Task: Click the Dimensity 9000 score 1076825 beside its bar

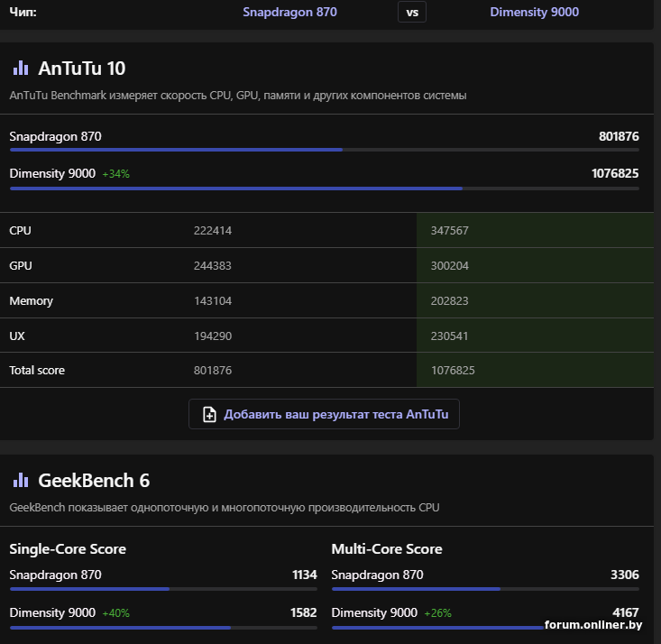Action: click(x=615, y=173)
